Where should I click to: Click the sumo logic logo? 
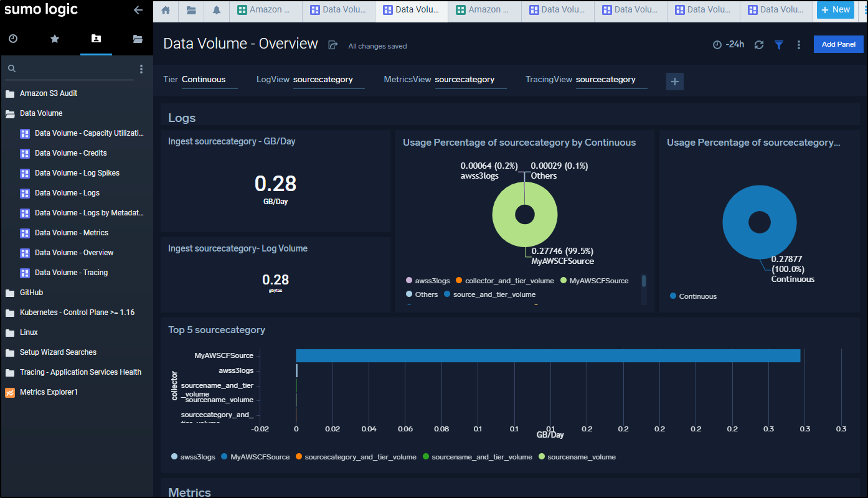pos(41,9)
